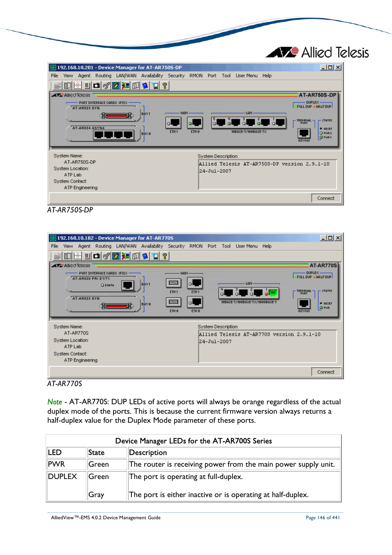Screen dimensions: 392x555
Task: Click the monitor icon in AT-AR770S toolbar
Action: point(155,256)
